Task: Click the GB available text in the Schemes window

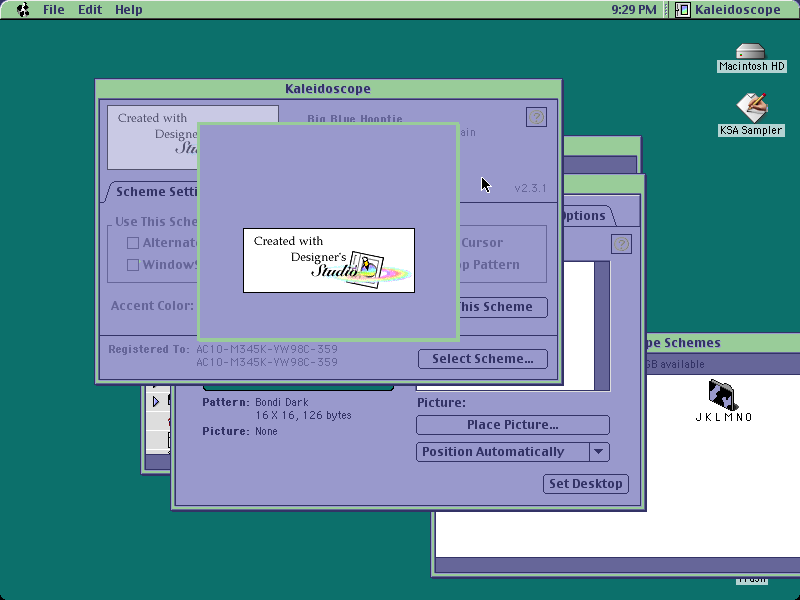Action: (675, 364)
